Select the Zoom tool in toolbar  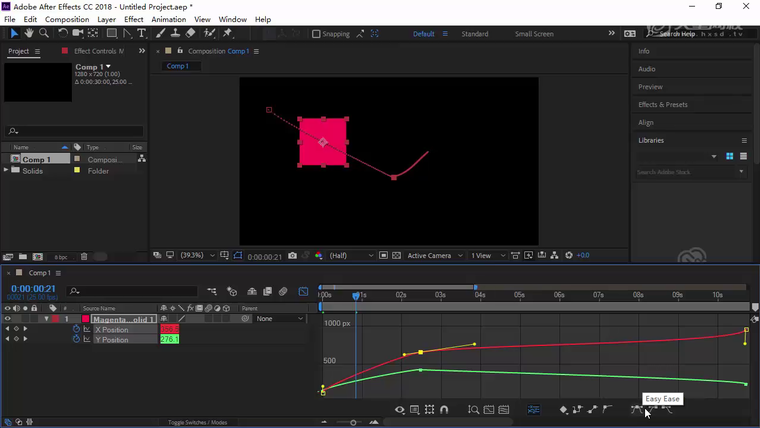pyautogui.click(x=43, y=33)
